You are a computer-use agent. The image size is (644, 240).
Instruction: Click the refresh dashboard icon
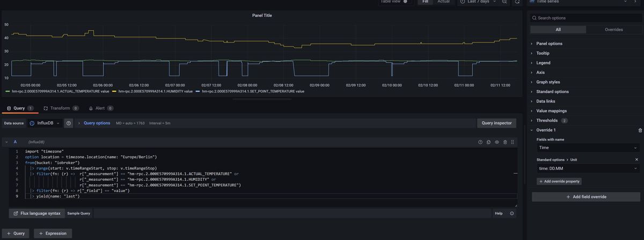[x=517, y=2]
